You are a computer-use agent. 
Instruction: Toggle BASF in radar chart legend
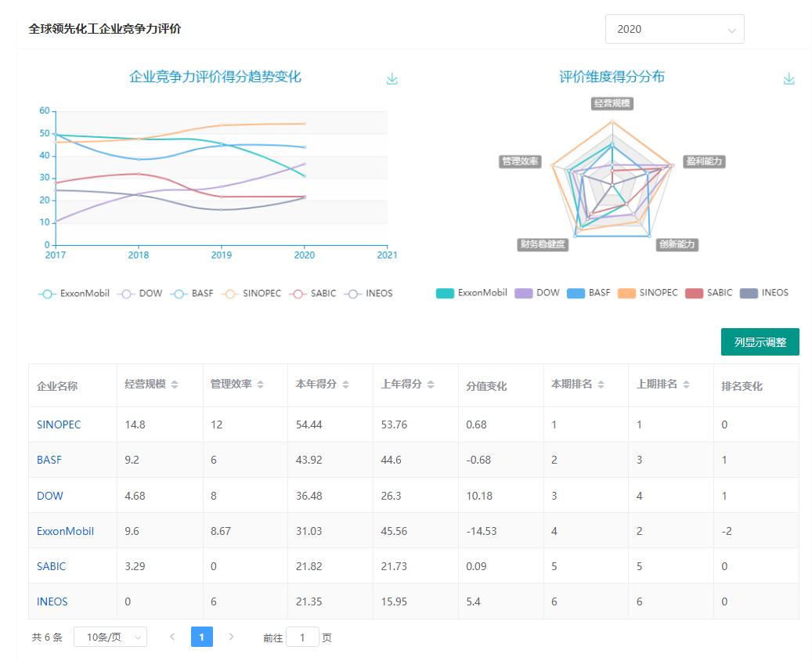point(589,293)
